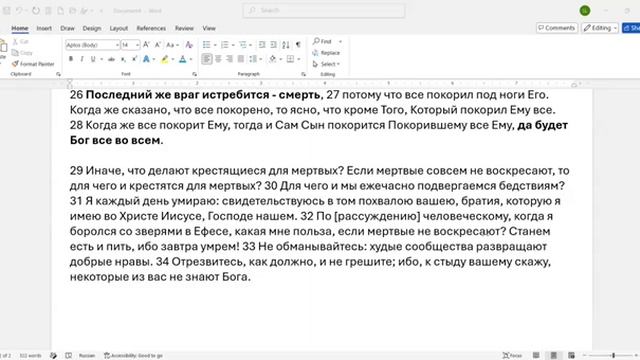Open the Insert tab

click(44, 28)
